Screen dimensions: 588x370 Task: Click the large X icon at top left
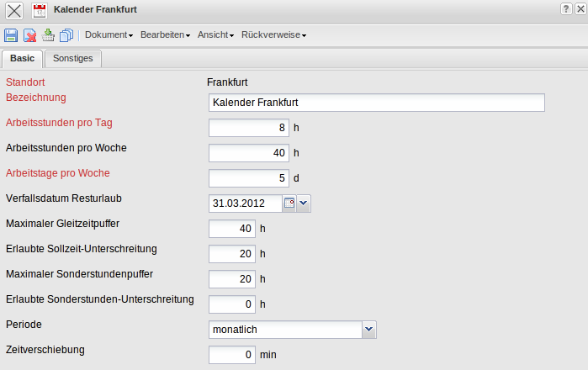(x=14, y=10)
